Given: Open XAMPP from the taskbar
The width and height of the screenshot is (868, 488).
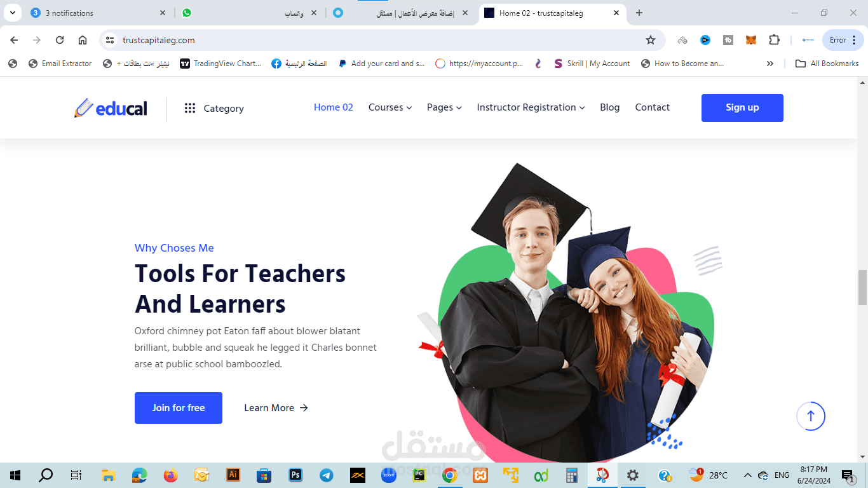Looking at the screenshot, I should [x=480, y=475].
